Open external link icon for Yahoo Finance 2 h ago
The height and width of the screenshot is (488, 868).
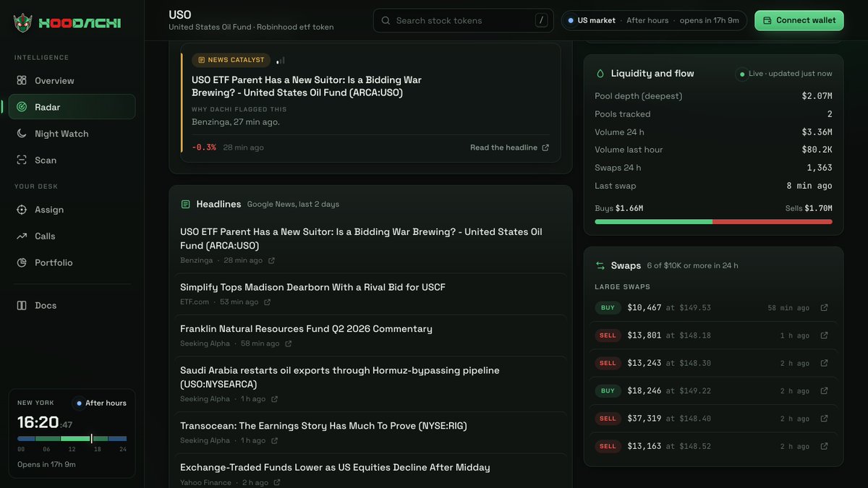(277, 482)
